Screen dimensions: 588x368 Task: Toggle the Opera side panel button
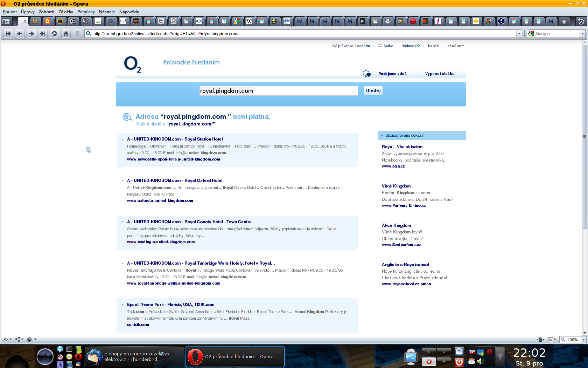6,21
